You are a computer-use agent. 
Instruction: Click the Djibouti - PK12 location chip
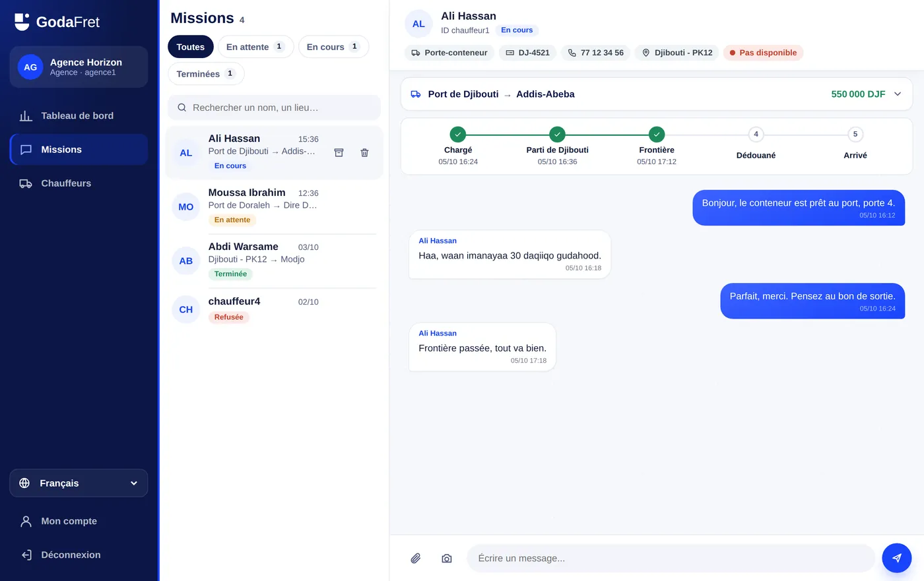pos(677,53)
